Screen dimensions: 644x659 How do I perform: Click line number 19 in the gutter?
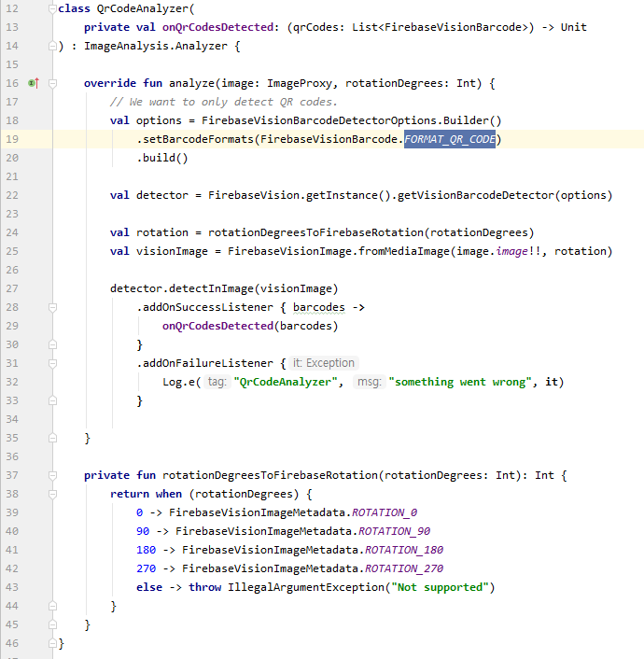[13, 139]
